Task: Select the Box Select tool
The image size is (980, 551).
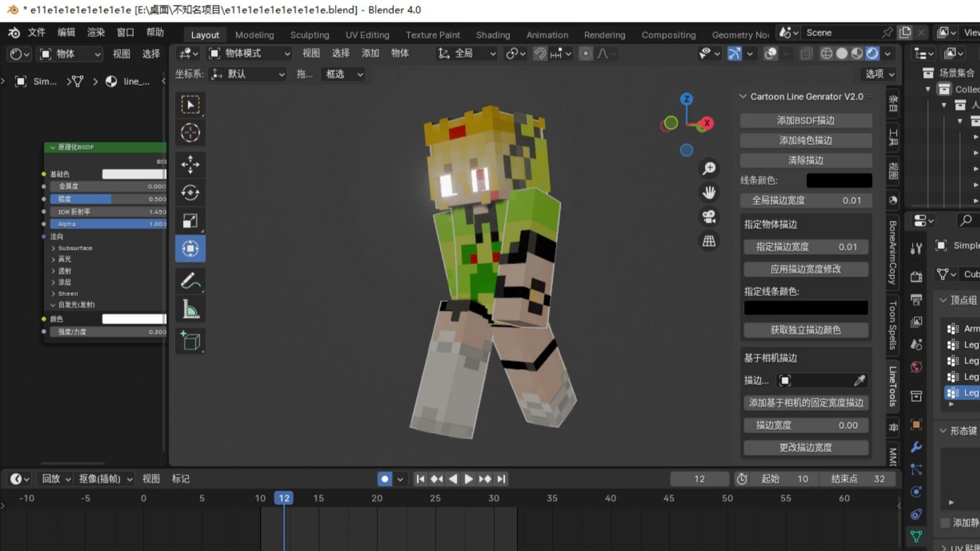Action: 190,105
